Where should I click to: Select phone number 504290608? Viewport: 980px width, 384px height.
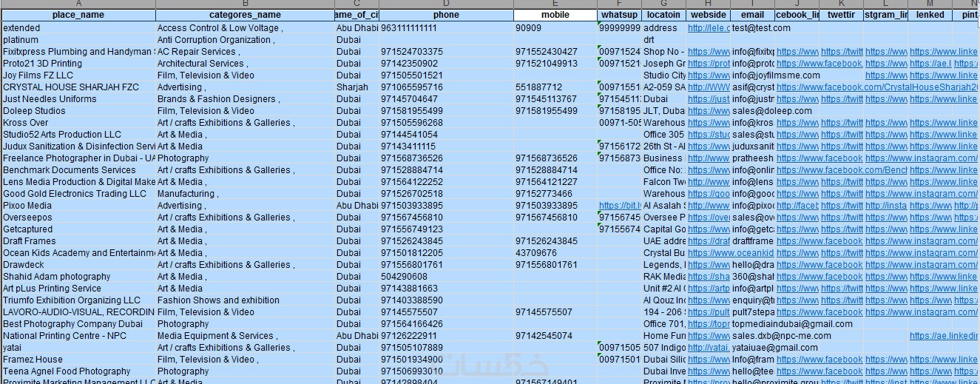click(x=446, y=277)
